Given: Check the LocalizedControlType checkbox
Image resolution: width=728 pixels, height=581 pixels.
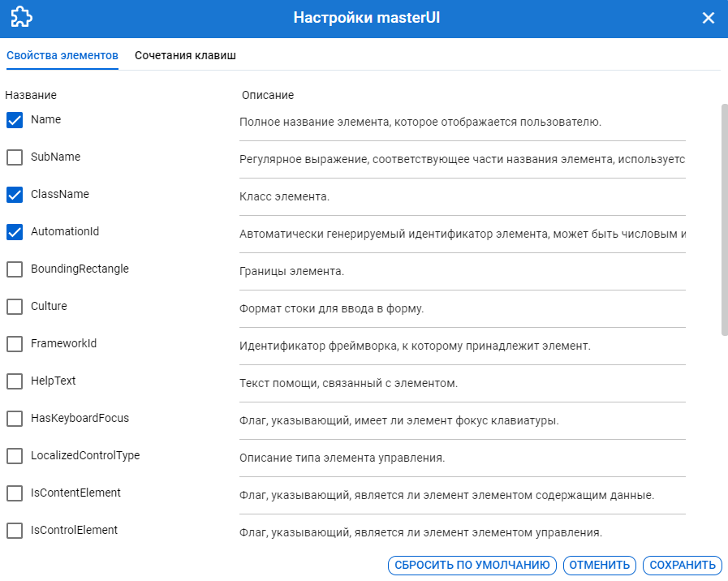Looking at the screenshot, I should (15, 456).
